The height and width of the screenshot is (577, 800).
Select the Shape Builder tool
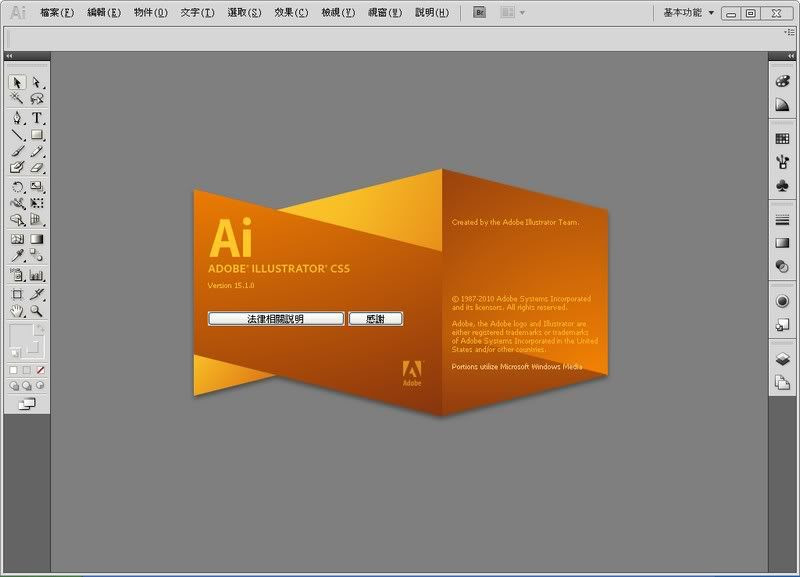click(x=17, y=219)
